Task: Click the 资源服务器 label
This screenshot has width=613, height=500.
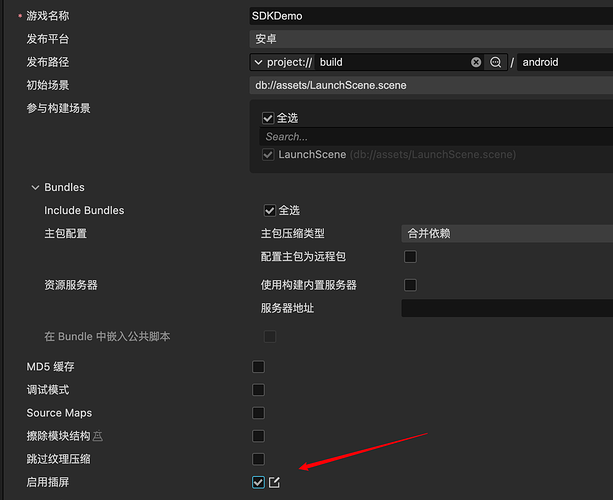Action: tap(71, 285)
